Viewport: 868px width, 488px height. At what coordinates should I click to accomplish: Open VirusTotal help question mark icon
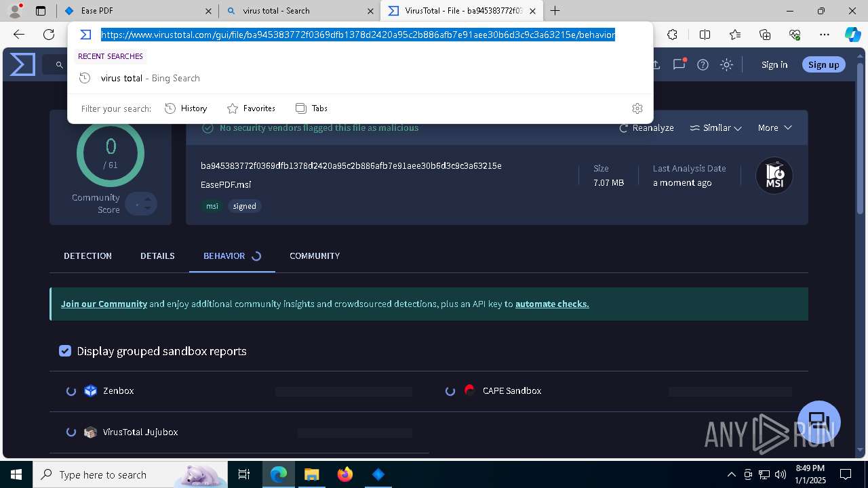coord(703,64)
